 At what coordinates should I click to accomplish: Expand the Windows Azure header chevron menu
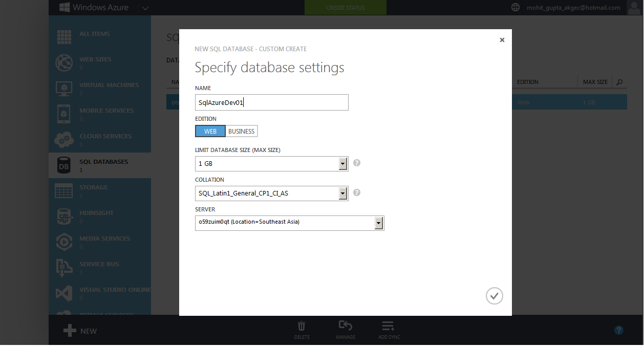(145, 8)
